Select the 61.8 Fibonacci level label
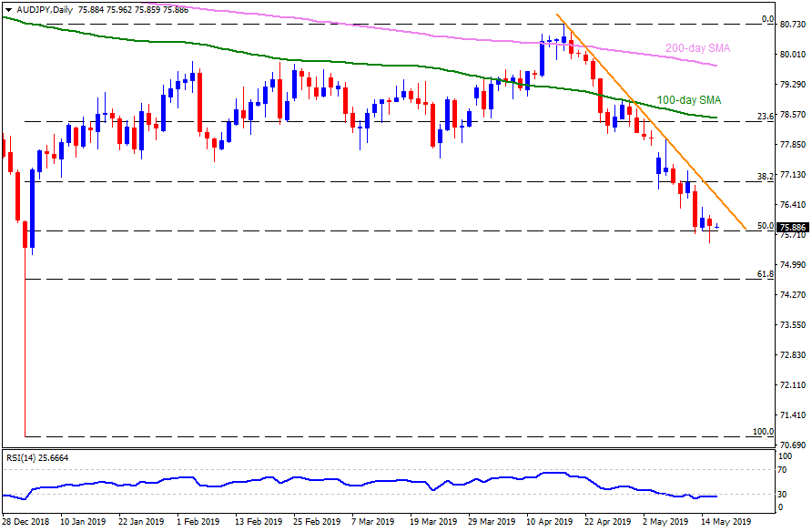Screen dimensions: 812x532 click(765, 274)
